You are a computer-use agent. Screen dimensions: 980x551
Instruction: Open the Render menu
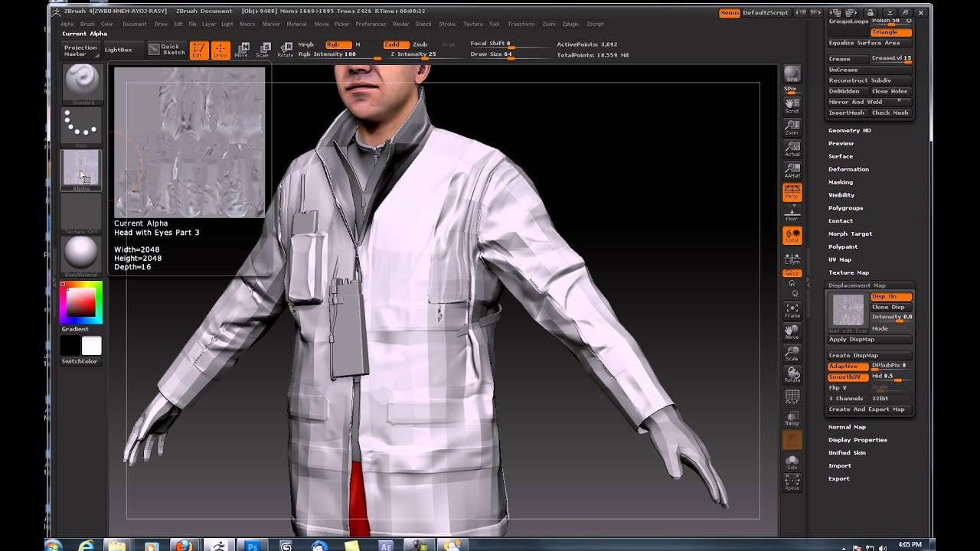[401, 24]
